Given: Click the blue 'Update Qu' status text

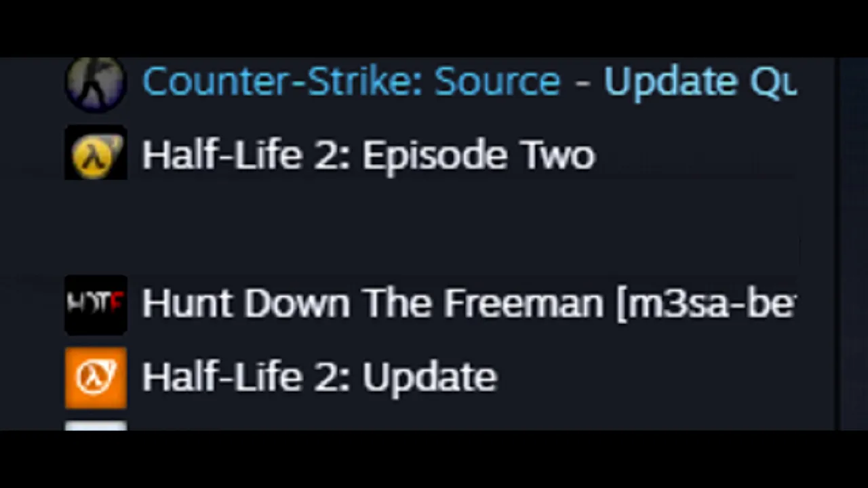Looking at the screenshot, I should (701, 83).
